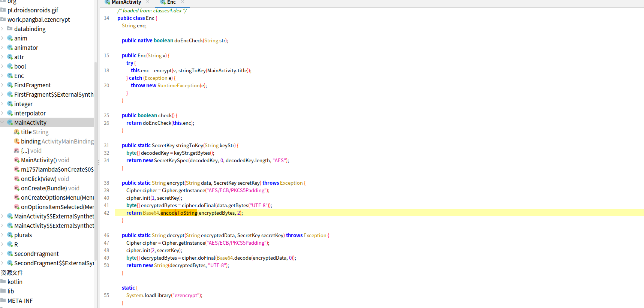This screenshot has height=308, width=644.
Task: Click the class tree vertical scrollbar
Action: 96,161
